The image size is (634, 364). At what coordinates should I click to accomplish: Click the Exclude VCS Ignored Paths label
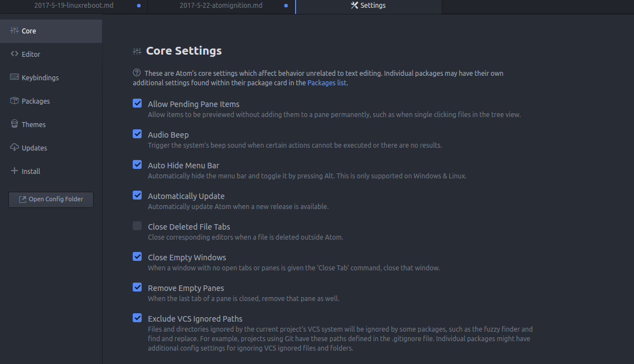tap(195, 319)
